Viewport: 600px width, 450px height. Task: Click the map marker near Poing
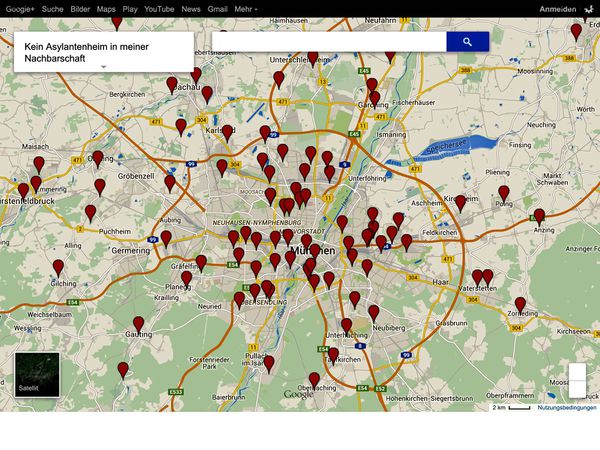504,193
